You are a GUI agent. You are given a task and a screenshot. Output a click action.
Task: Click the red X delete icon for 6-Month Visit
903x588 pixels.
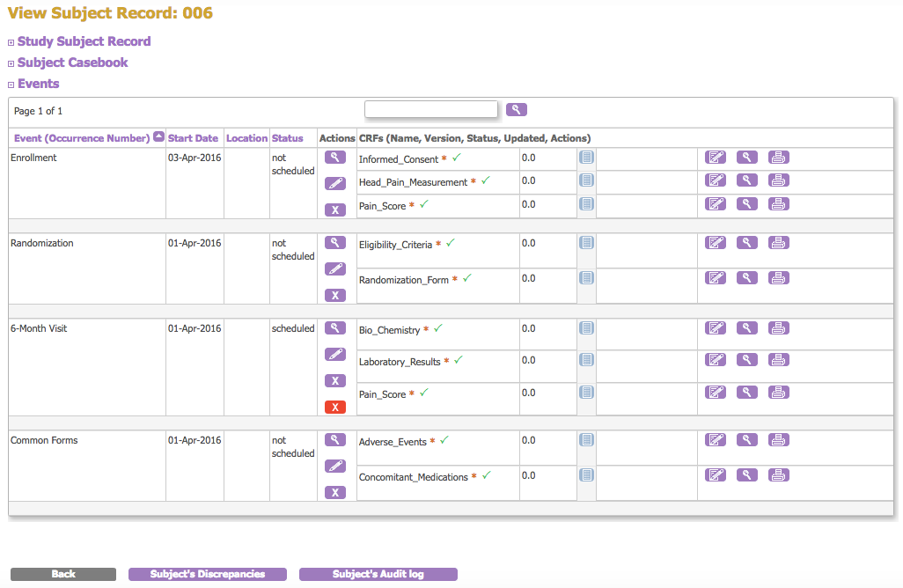pyautogui.click(x=334, y=407)
